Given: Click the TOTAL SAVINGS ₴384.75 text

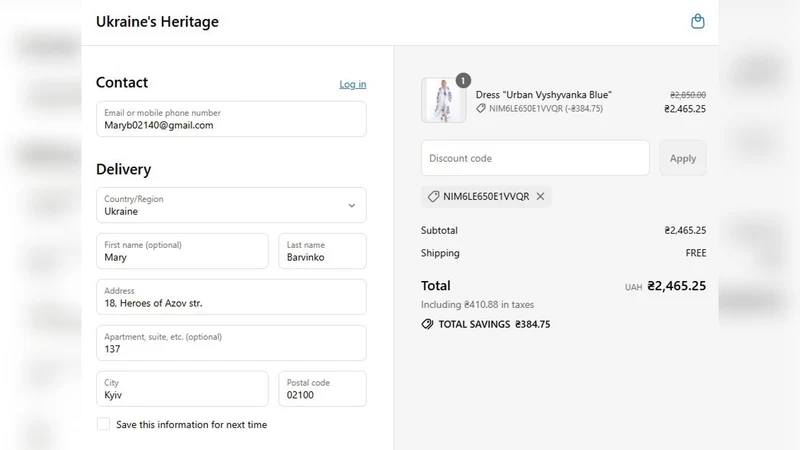Looking at the screenshot, I should click(x=494, y=324).
